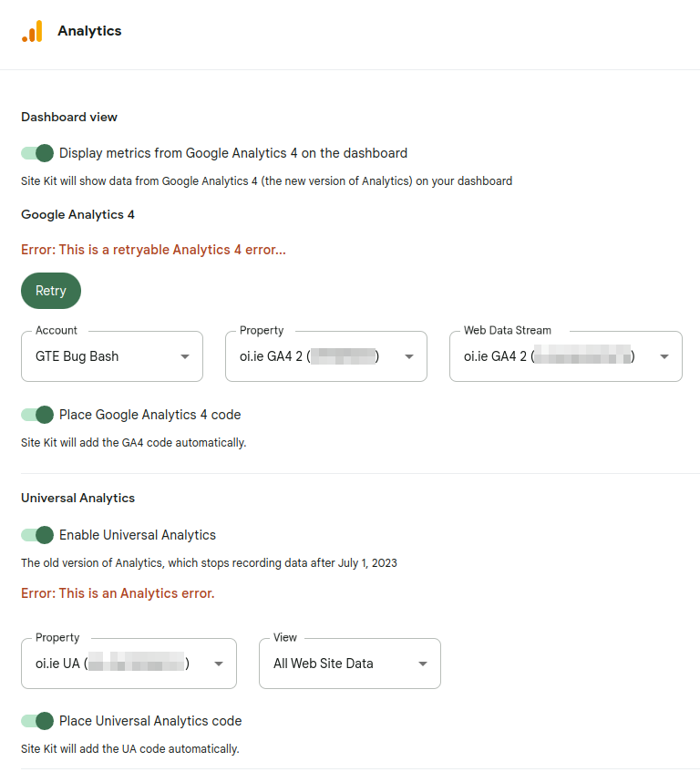Click the dropdown arrow on the GA4 Property field
This screenshot has height=772, width=700.
coord(411,356)
